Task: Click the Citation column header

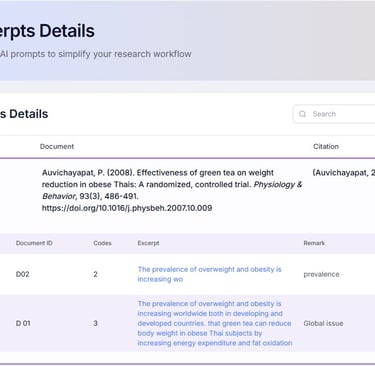Action: [x=326, y=146]
